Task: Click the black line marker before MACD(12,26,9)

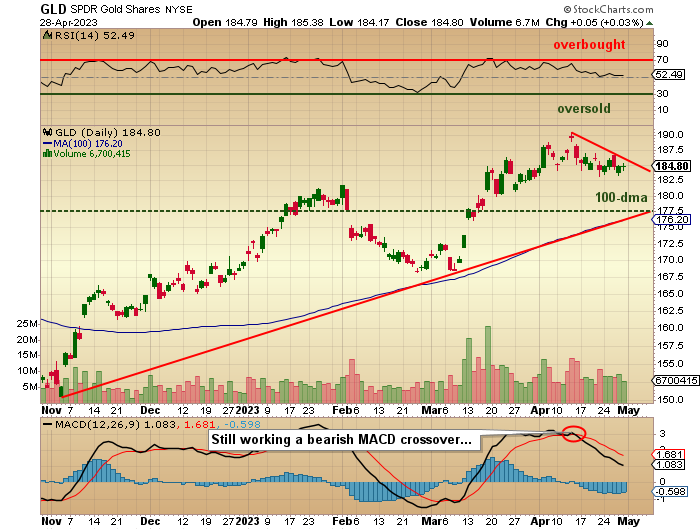Action: (x=47, y=424)
